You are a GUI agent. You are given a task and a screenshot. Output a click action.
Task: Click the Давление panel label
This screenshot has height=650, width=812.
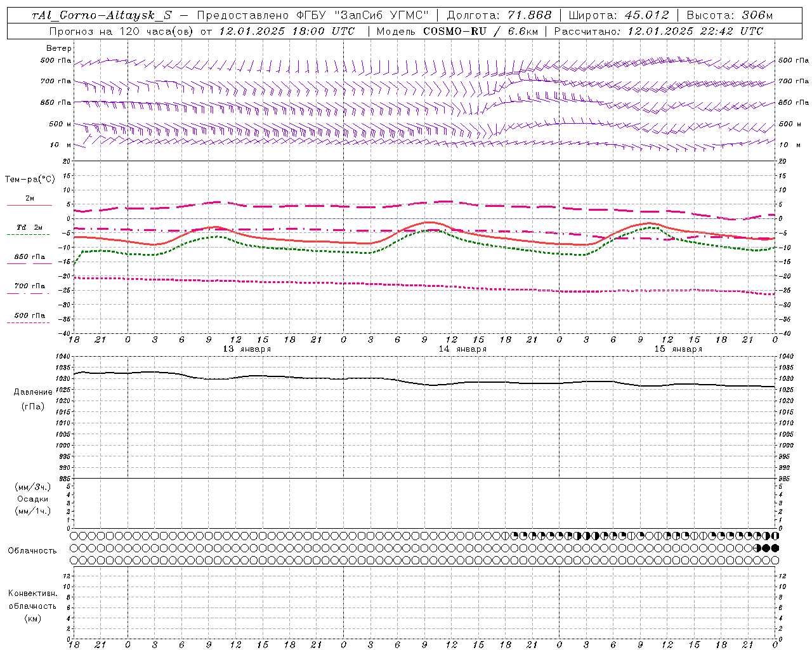[x=33, y=392]
